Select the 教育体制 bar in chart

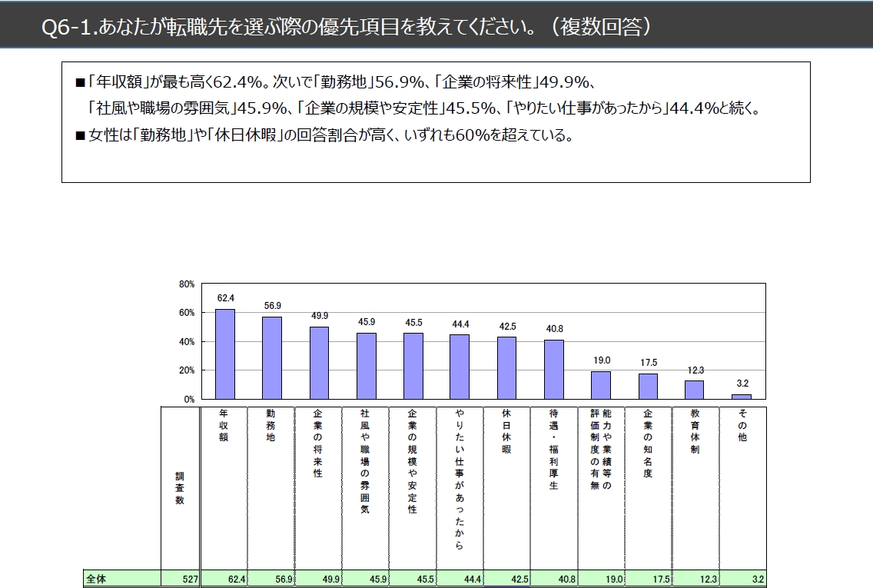tap(694, 390)
